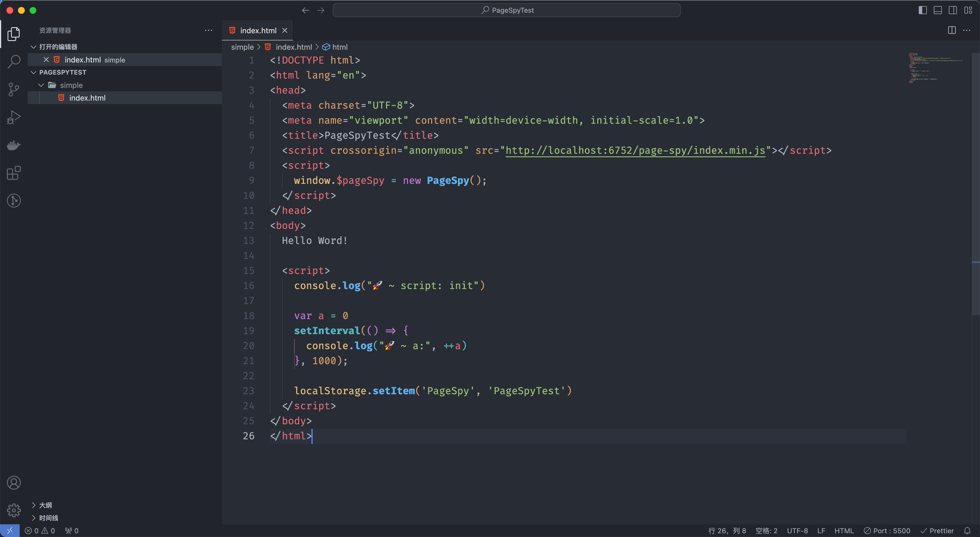This screenshot has width=980, height=537.
Task: Click the code minimap preview
Action: [x=935, y=68]
